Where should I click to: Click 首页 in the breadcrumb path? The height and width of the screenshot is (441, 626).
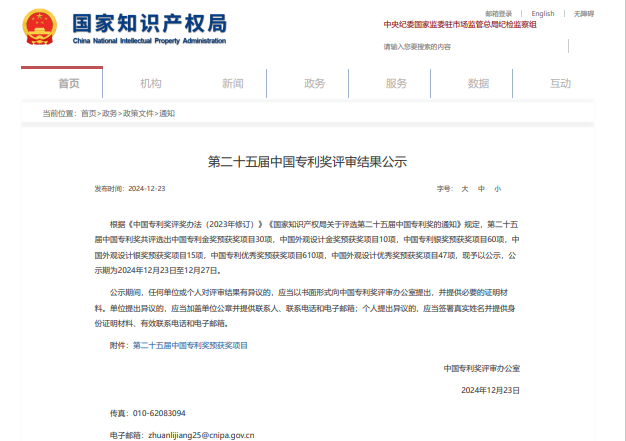pyautogui.click(x=89, y=114)
